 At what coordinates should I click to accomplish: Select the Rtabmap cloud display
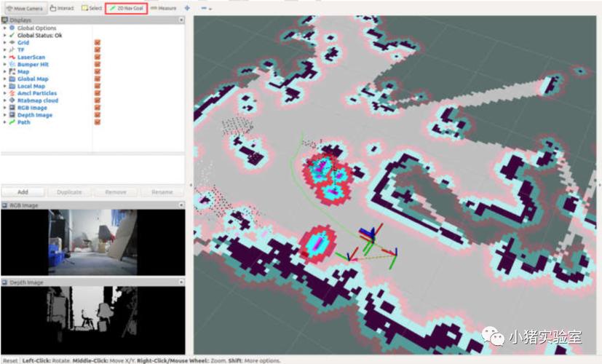(x=38, y=100)
